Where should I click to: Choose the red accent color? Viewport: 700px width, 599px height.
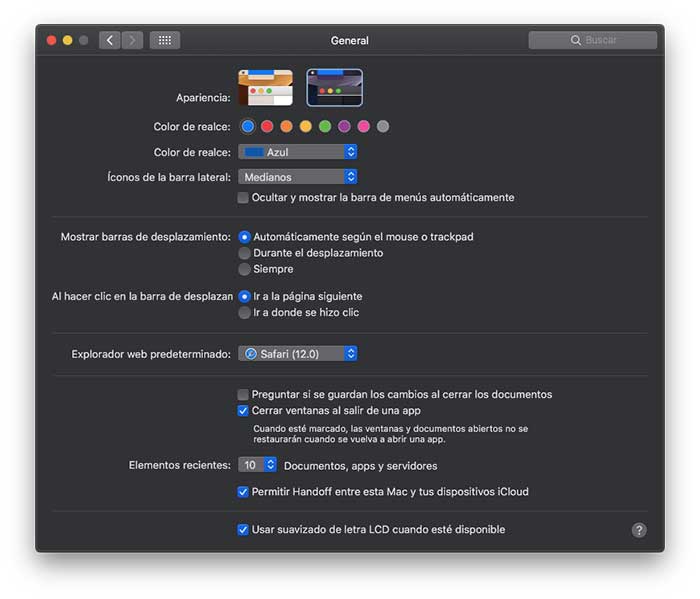point(267,127)
